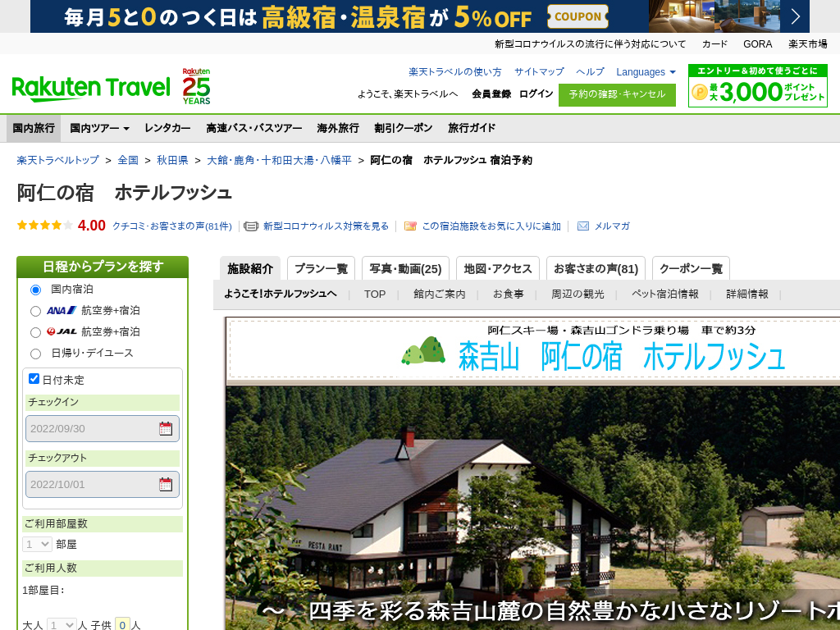This screenshot has width=840, height=630.
Task: Click the mail magazine envelope icon
Action: (x=583, y=226)
